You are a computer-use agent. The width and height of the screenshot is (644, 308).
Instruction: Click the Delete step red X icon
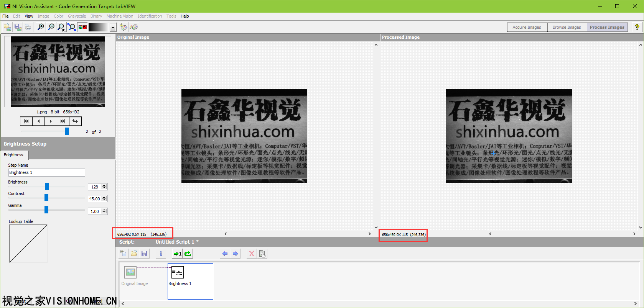coord(252,254)
